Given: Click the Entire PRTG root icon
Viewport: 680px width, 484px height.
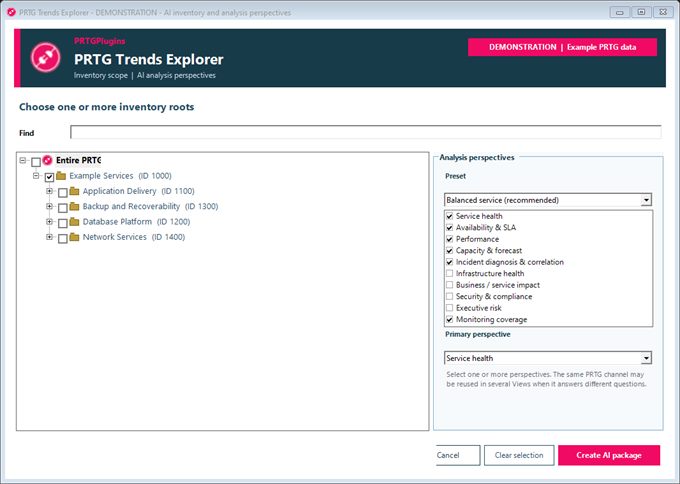Looking at the screenshot, I should pyautogui.click(x=47, y=160).
